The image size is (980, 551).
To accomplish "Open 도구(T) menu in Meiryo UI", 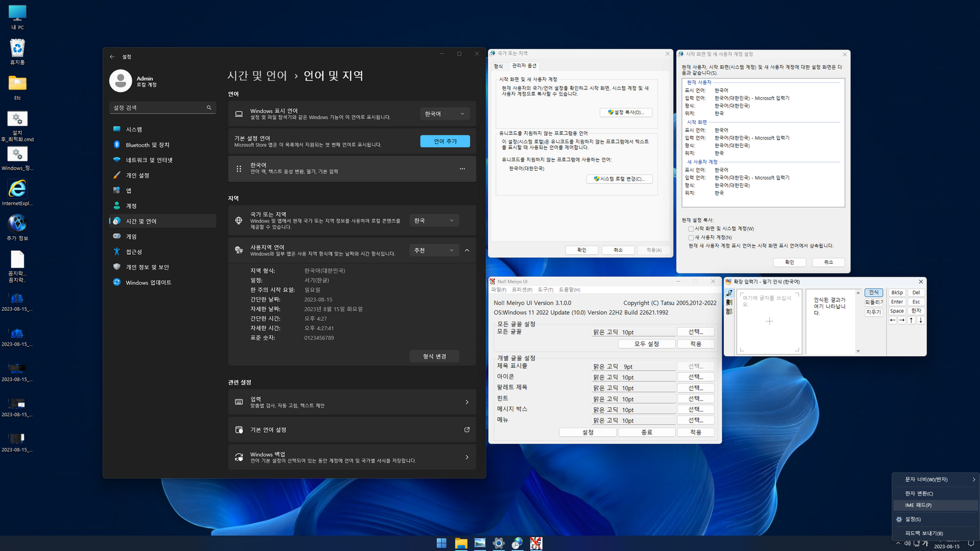I will [545, 290].
